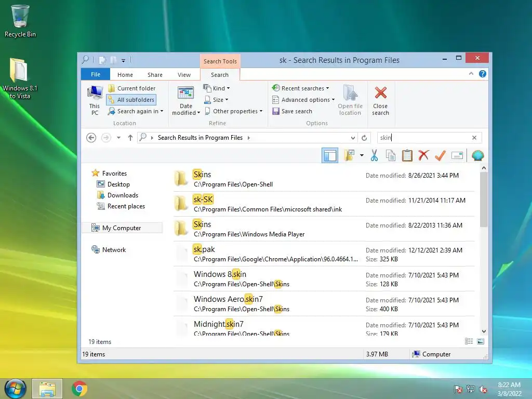Click the Back navigation arrow
532x399 pixels.
(91, 138)
